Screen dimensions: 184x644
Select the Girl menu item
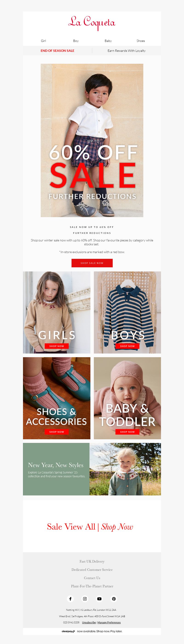[x=43, y=41]
